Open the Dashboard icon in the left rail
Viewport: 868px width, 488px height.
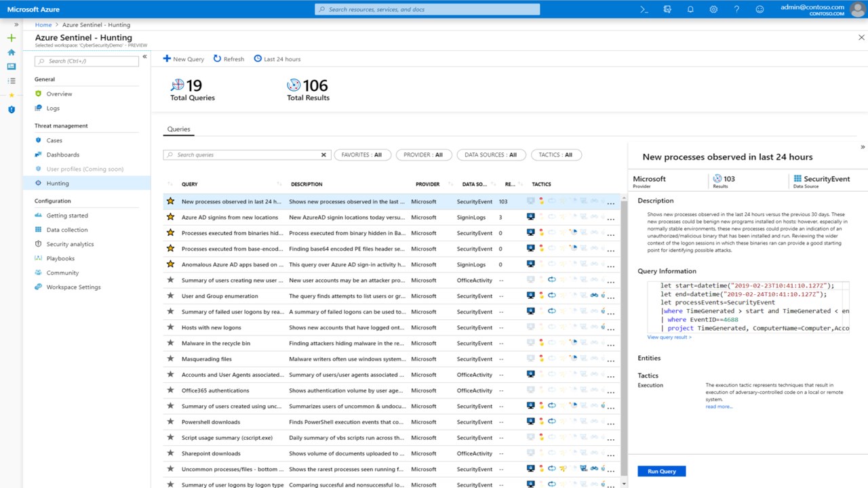click(x=11, y=66)
